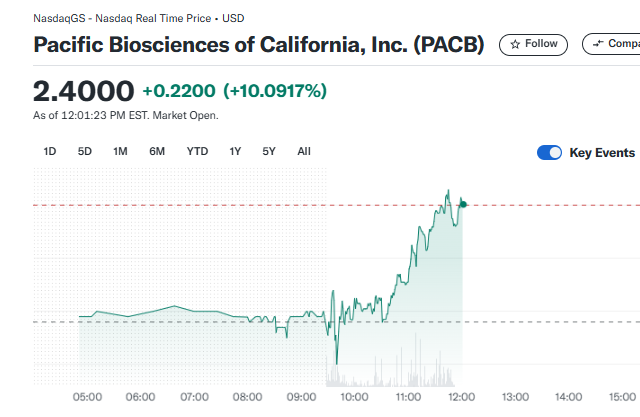
Task: Select the 1D chart range
Action: click(50, 152)
